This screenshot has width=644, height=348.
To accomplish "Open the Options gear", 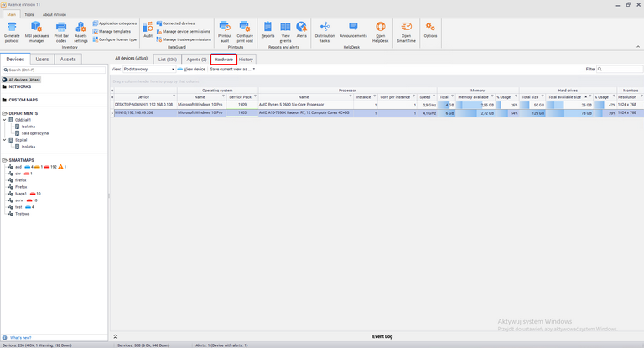I will [x=430, y=29].
